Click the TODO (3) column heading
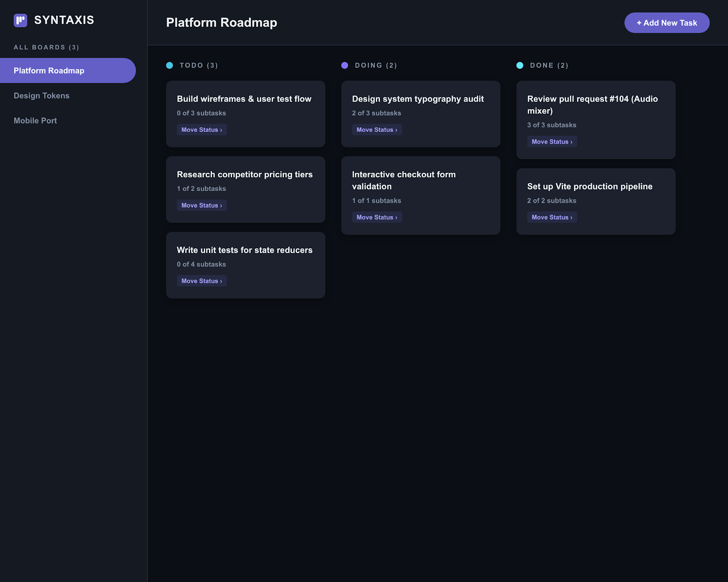This screenshot has height=582, width=728. (199, 65)
